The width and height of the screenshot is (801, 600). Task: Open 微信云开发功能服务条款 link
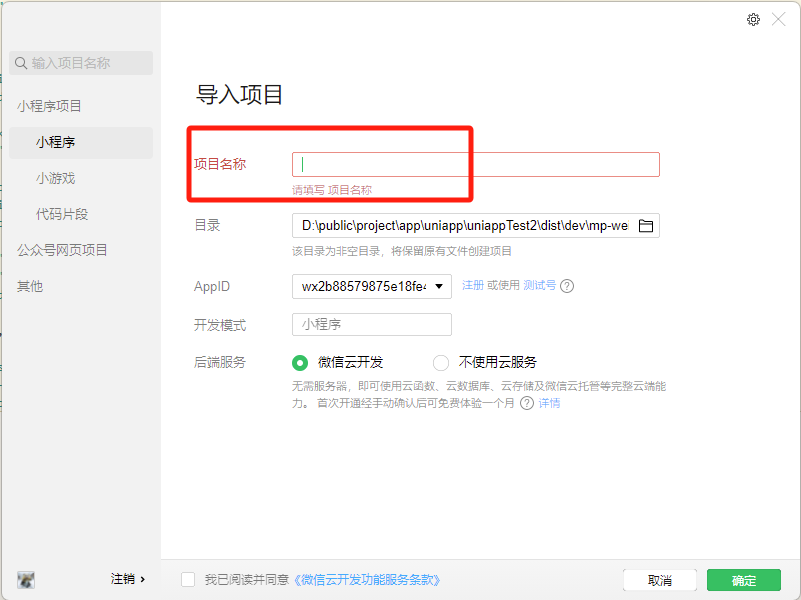point(367,580)
